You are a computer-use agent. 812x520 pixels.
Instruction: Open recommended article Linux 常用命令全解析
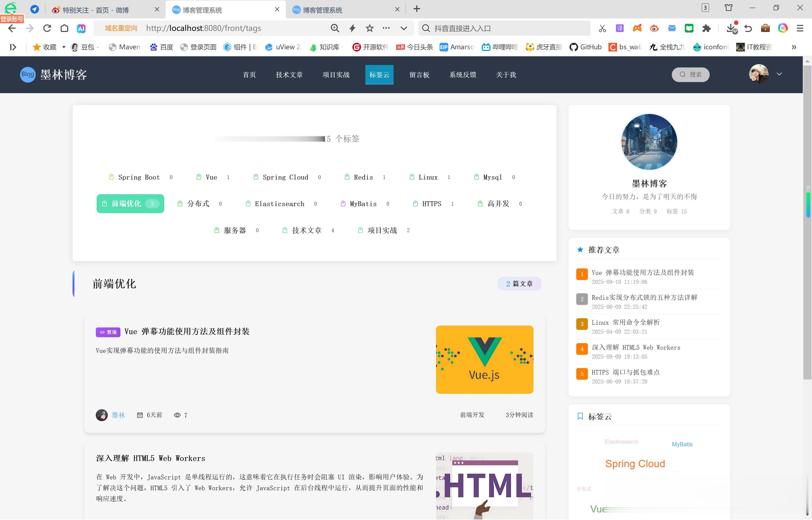click(626, 323)
